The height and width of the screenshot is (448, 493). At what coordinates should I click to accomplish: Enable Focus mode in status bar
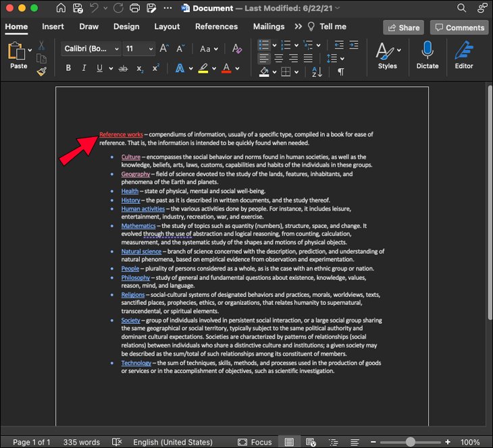[255, 442]
